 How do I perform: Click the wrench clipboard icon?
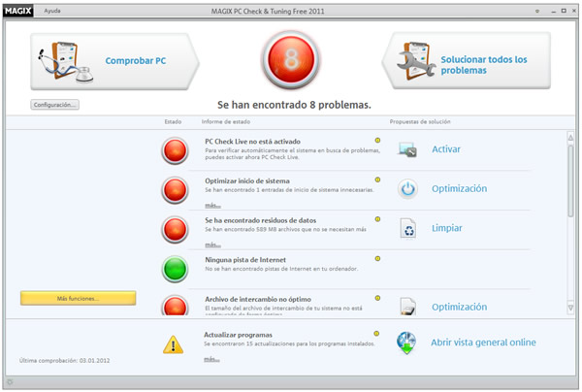pyautogui.click(x=416, y=61)
